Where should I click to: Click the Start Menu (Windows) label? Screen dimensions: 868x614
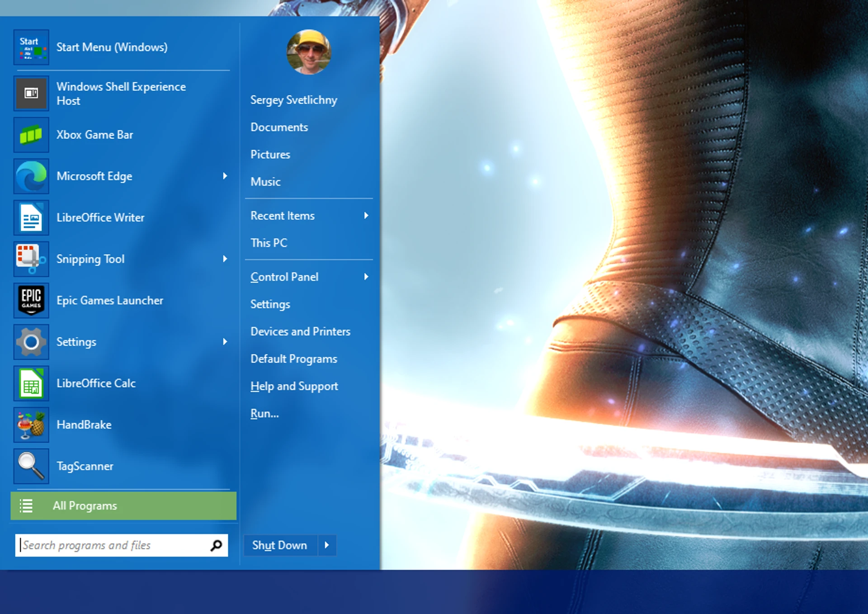[x=112, y=47]
